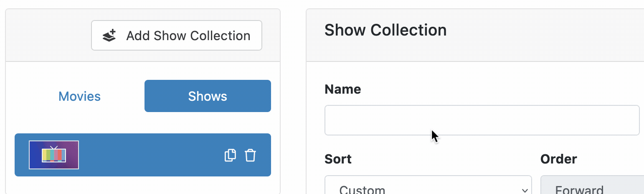The width and height of the screenshot is (644, 194).
Task: Click the Sort dropdown chevron arrow
Action: (x=525, y=190)
